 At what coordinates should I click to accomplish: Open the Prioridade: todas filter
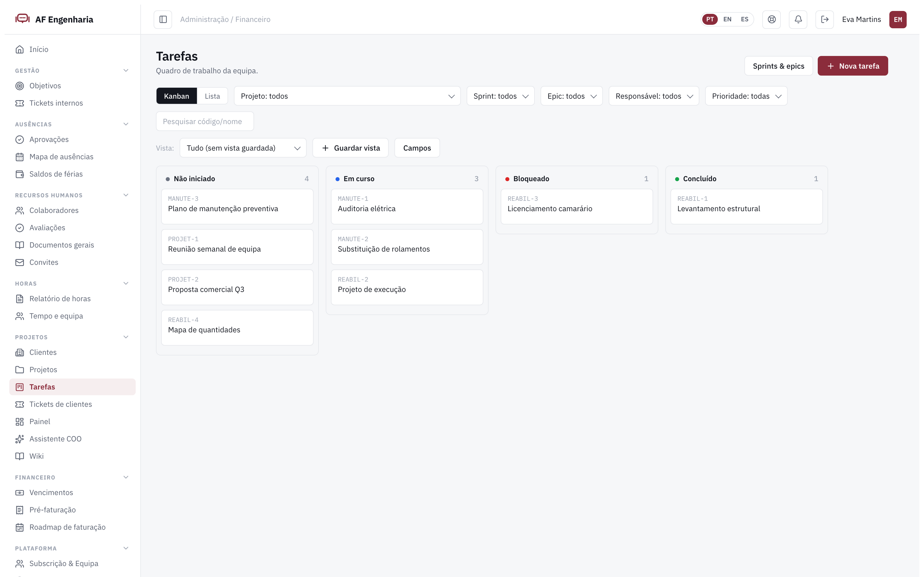pyautogui.click(x=746, y=96)
